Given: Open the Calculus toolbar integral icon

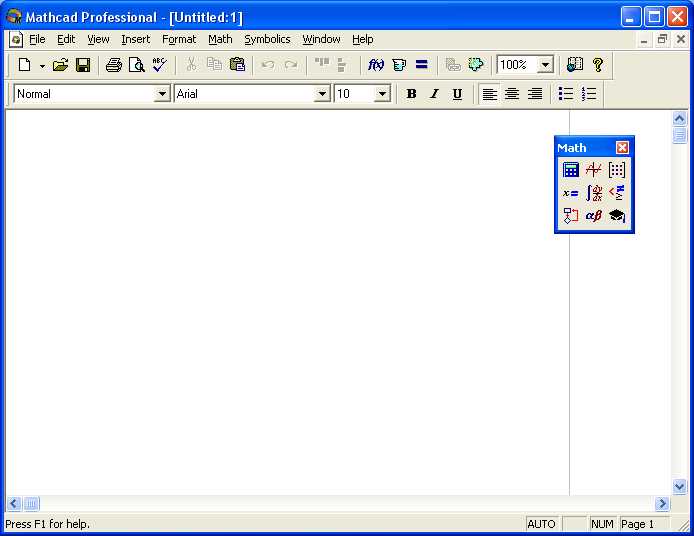Looking at the screenshot, I should (x=594, y=193).
